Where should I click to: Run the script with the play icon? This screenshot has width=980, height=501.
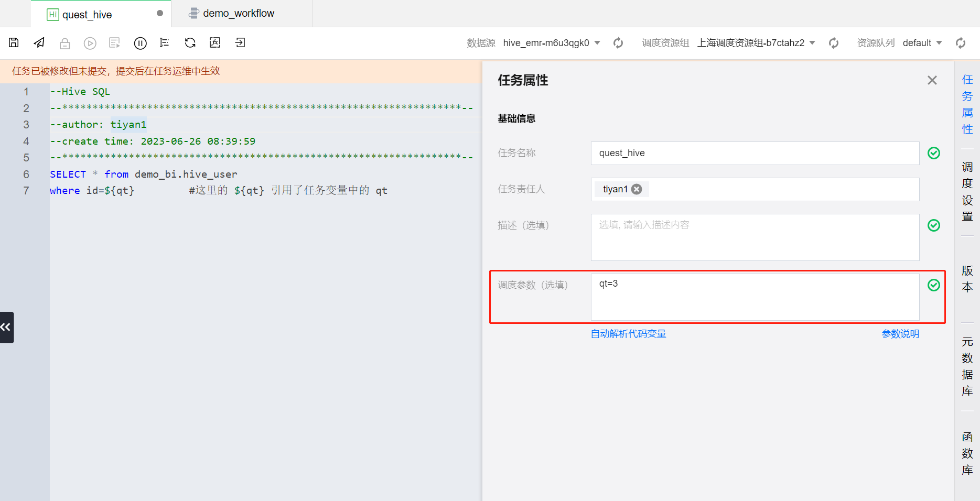(x=90, y=43)
